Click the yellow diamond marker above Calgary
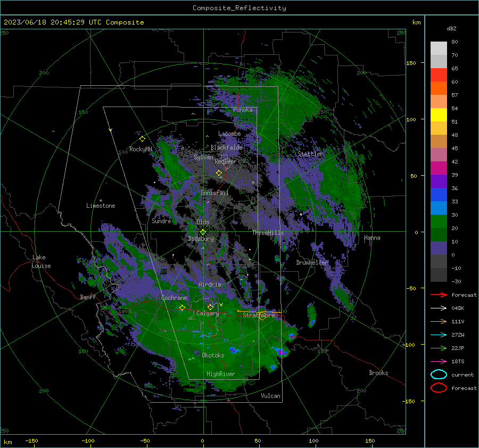 (210, 307)
